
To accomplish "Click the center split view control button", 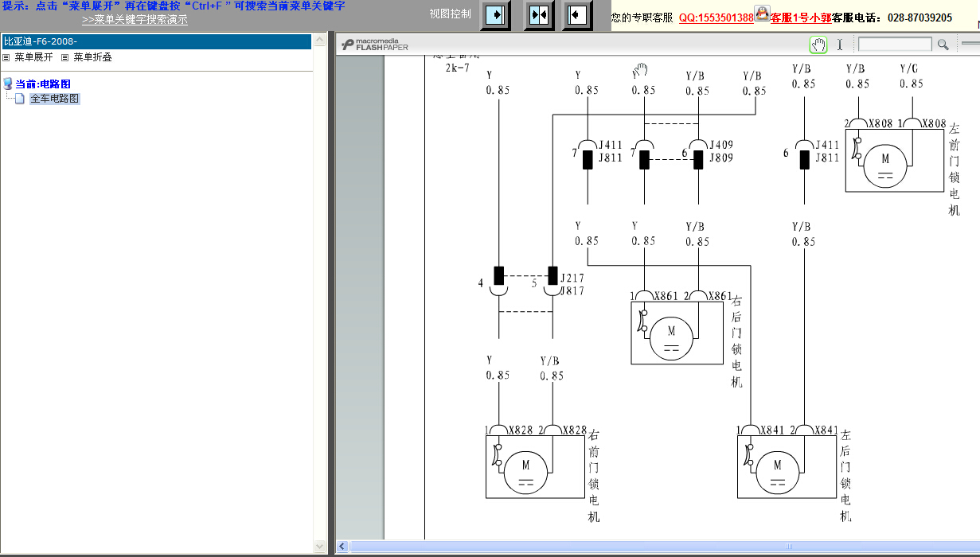I will [x=538, y=16].
